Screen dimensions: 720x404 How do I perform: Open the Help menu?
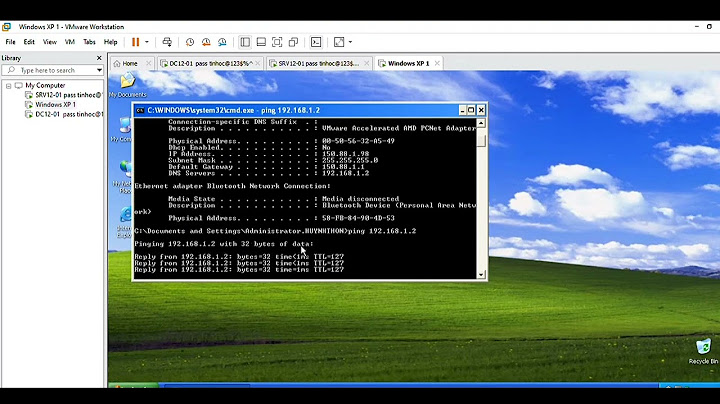point(111,42)
